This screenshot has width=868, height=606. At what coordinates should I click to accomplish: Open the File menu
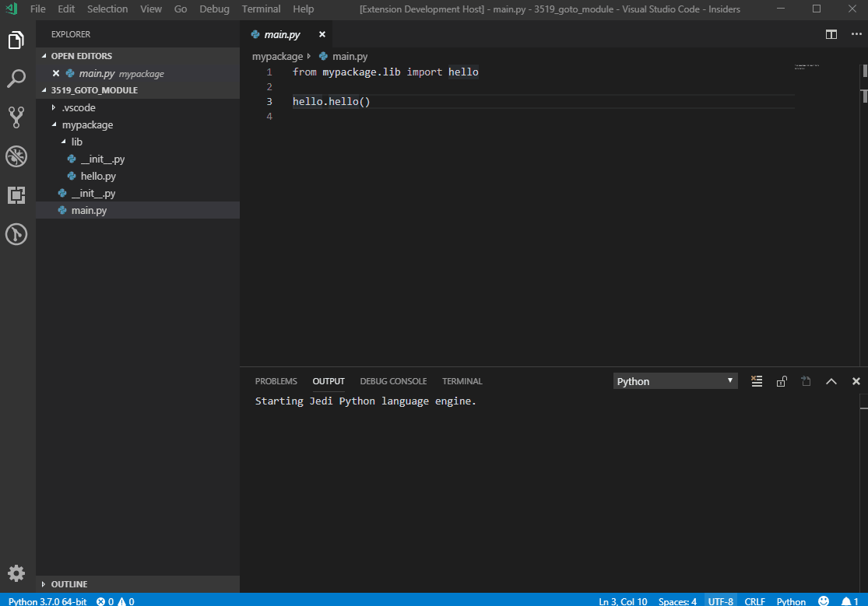37,9
